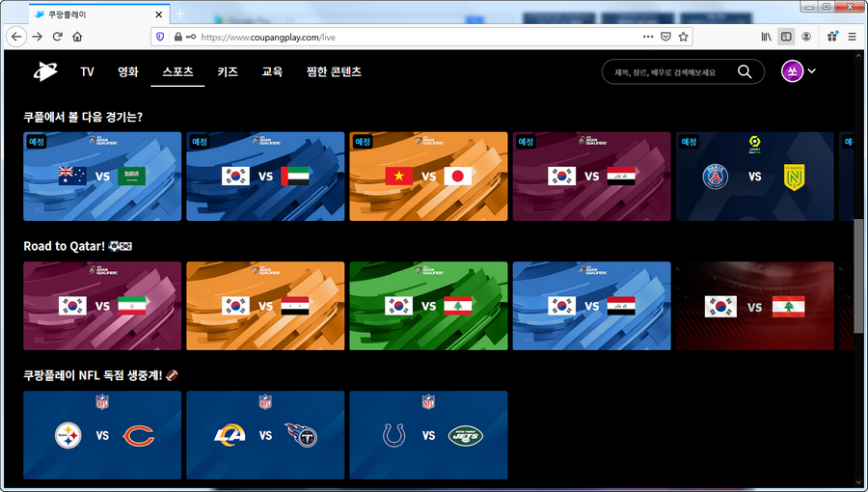868x492 pixels.
Task: Open blue Road to Qatar Korea vs Iraq
Action: coord(591,306)
